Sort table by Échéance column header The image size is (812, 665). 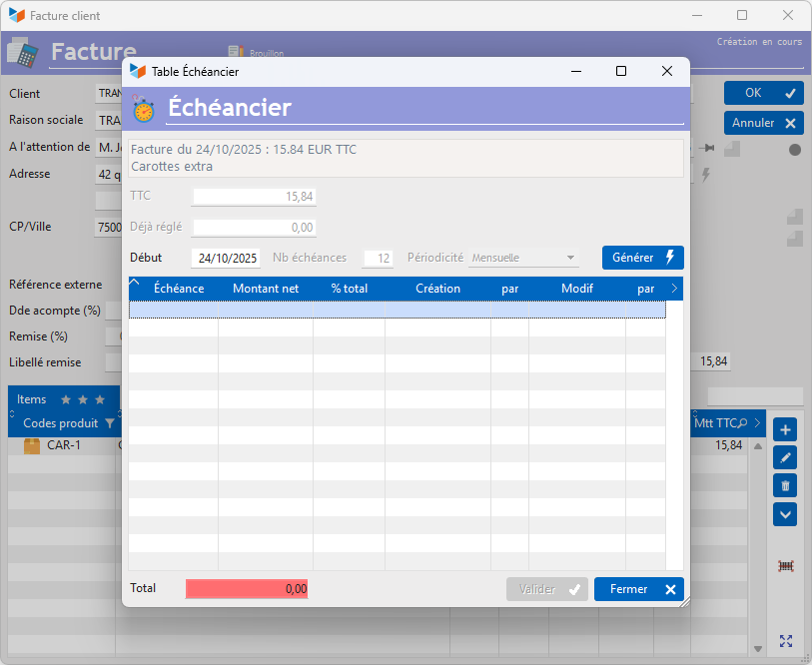pyautogui.click(x=178, y=289)
